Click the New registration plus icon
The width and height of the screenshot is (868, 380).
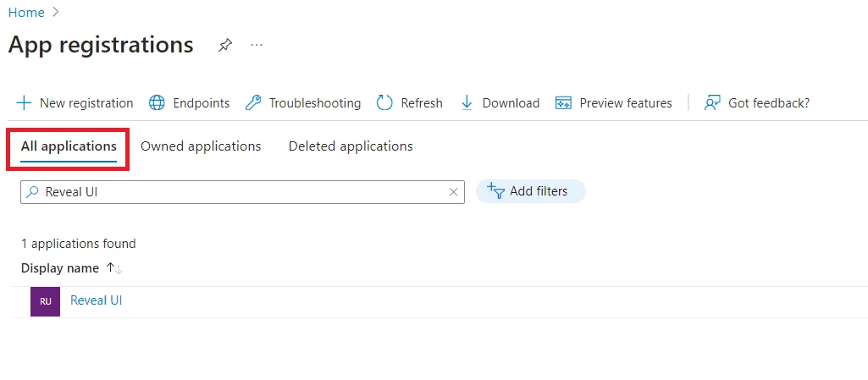[24, 103]
